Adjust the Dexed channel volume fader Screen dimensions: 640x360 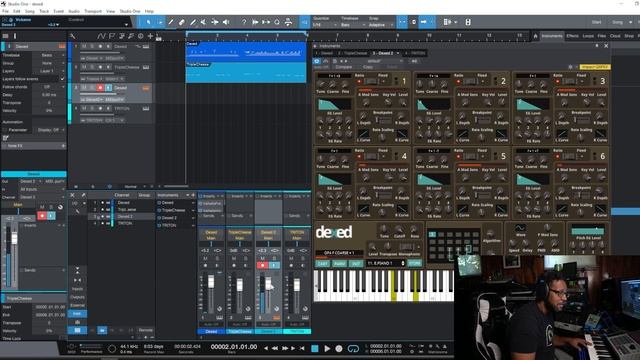click(x=211, y=282)
